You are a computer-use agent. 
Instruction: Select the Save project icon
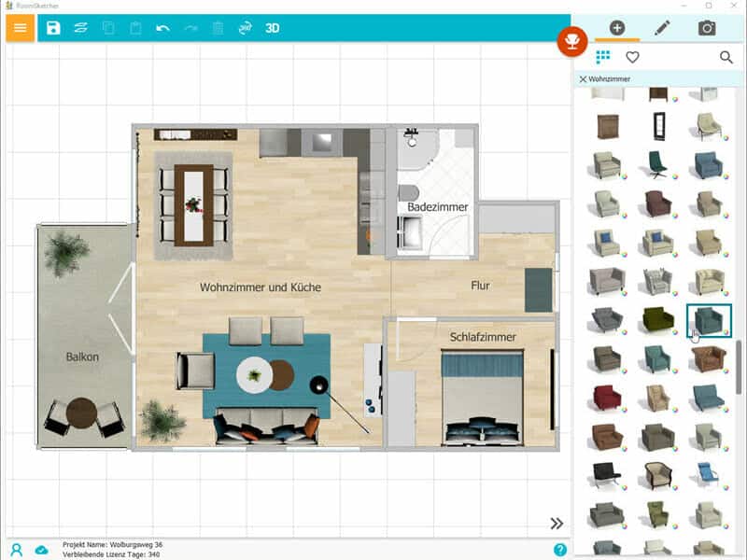(53, 28)
